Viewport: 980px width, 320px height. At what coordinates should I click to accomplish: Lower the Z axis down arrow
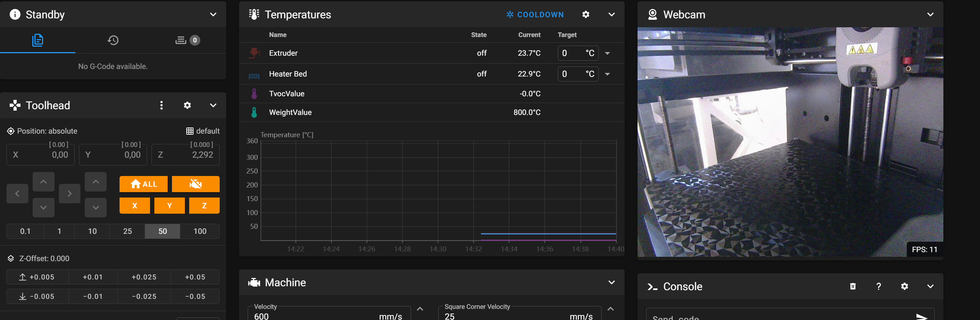click(x=95, y=208)
